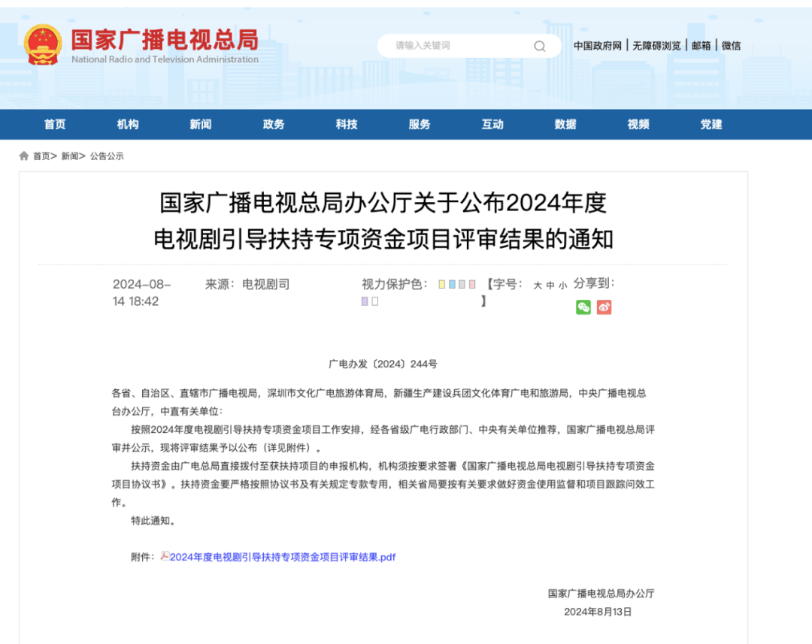812x644 pixels.
Task: Click the national emblem logo
Action: point(43,45)
